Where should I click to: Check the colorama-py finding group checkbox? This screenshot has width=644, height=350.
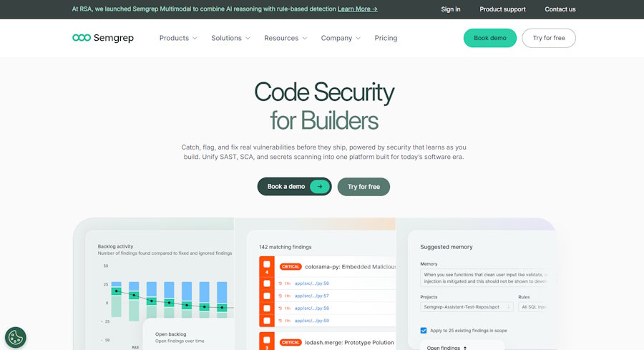267,264
